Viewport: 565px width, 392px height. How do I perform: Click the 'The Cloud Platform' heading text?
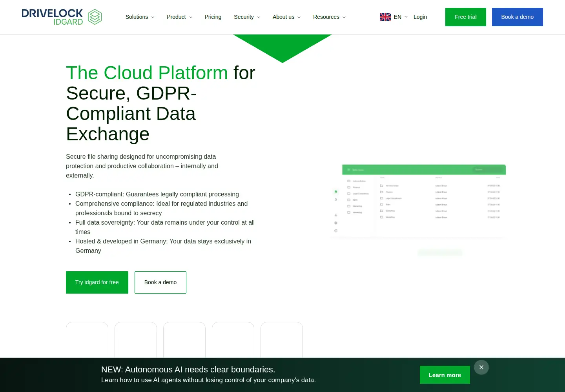[147, 73]
